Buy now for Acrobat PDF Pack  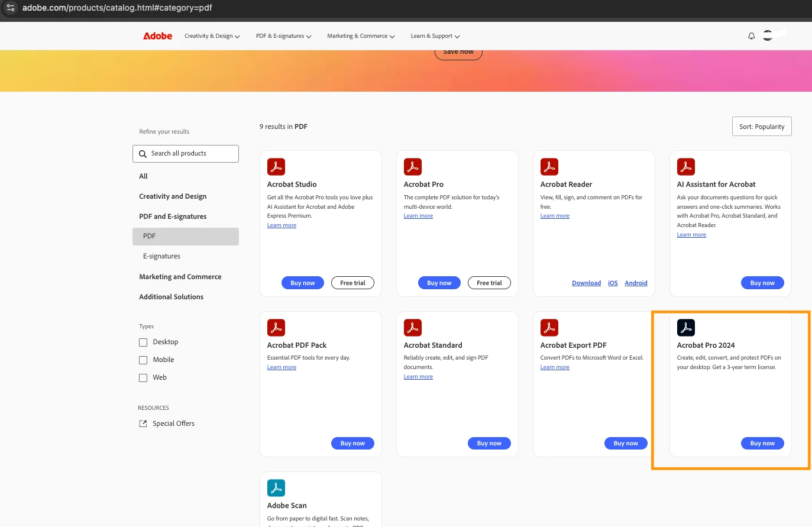[x=352, y=443]
